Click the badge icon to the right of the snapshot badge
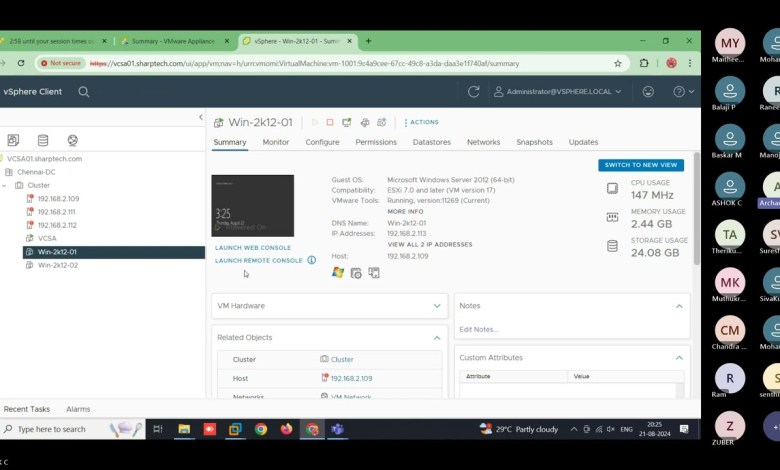The image size is (780, 470). pos(374,273)
